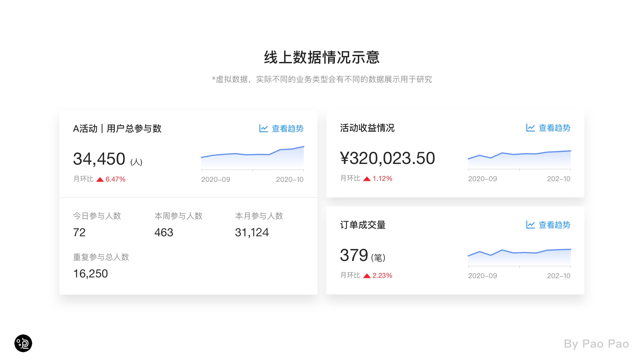Click the 重复参与总人数 label
The image size is (644, 363).
[101, 257]
